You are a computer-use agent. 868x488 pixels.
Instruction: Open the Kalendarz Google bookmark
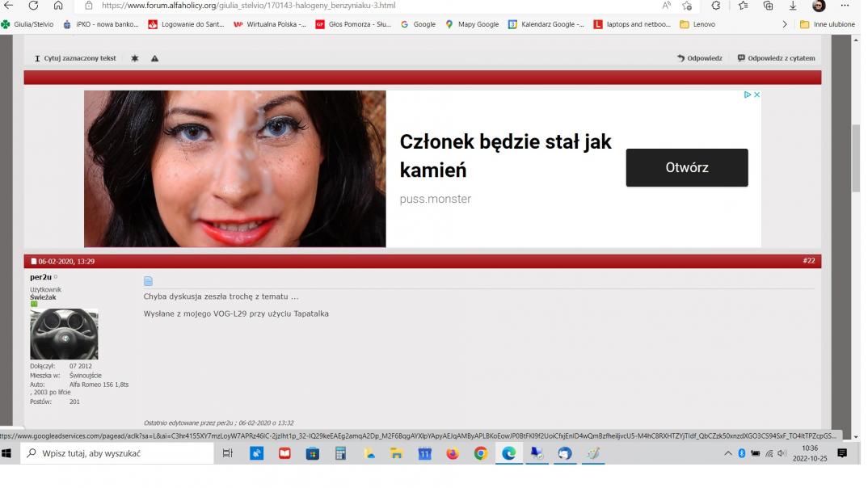[x=546, y=24]
